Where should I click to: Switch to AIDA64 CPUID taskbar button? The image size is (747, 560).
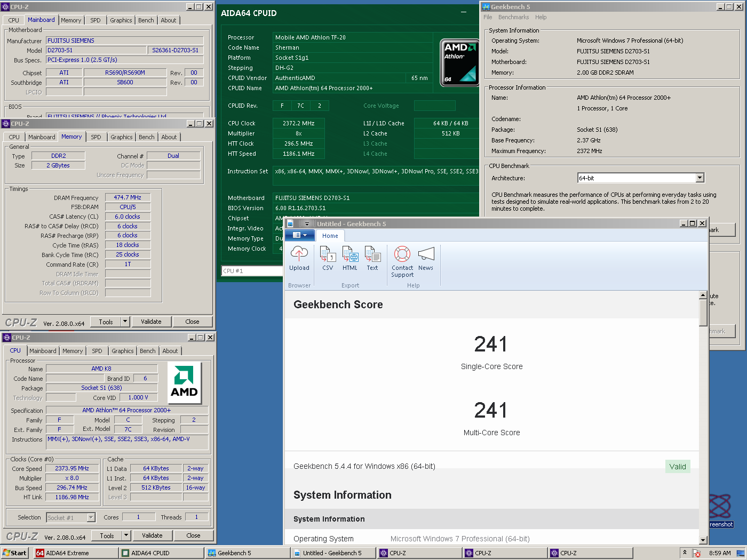(x=162, y=553)
